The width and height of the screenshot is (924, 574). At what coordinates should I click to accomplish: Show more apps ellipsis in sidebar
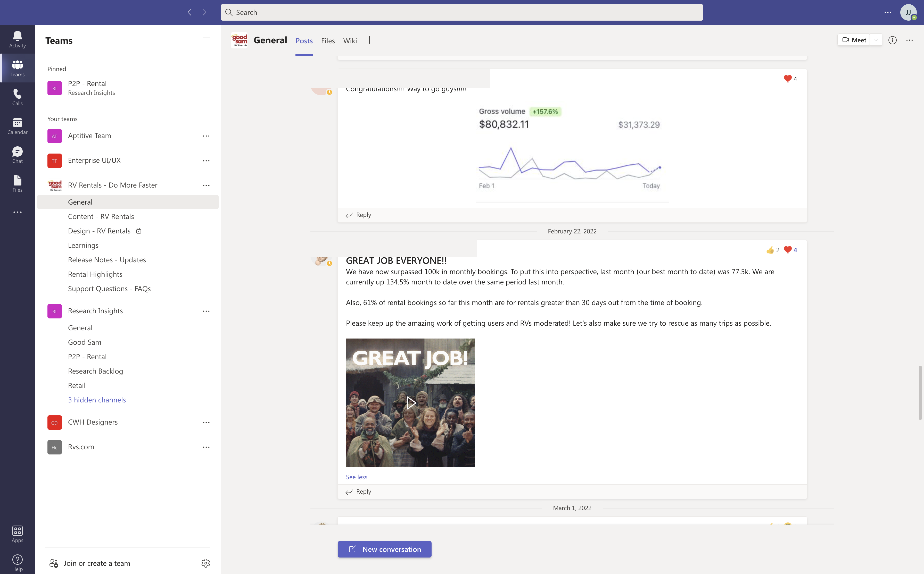click(18, 212)
